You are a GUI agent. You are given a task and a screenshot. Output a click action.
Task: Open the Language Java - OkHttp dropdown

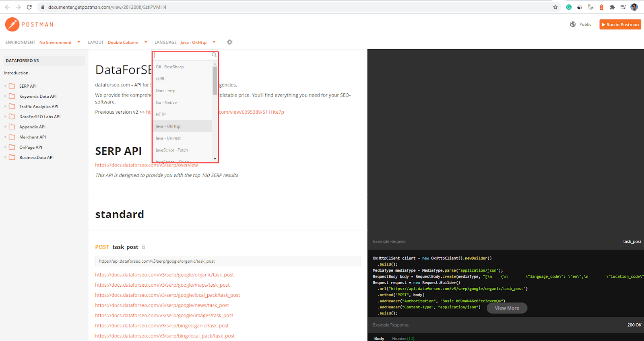click(x=198, y=42)
